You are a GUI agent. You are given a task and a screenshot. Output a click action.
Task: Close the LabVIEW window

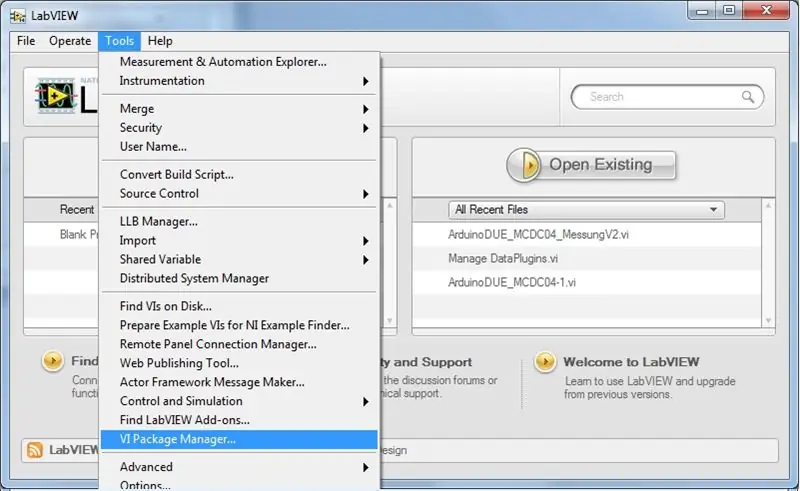click(766, 11)
